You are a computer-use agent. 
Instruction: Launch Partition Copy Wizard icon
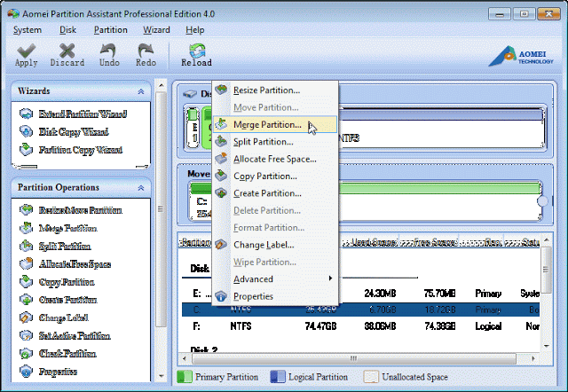26,150
